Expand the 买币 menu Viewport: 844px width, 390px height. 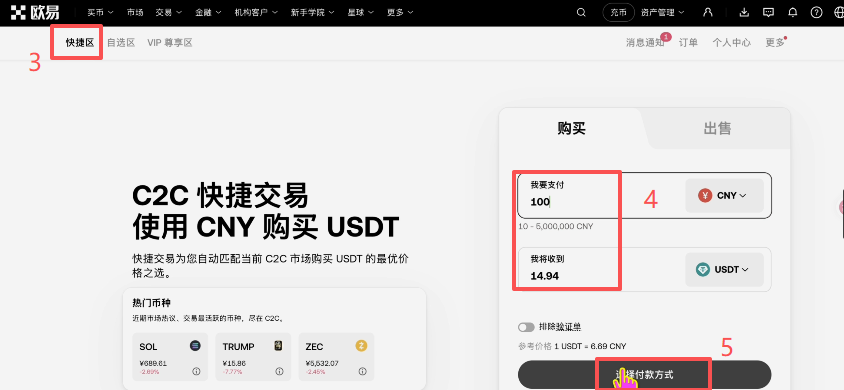point(100,12)
